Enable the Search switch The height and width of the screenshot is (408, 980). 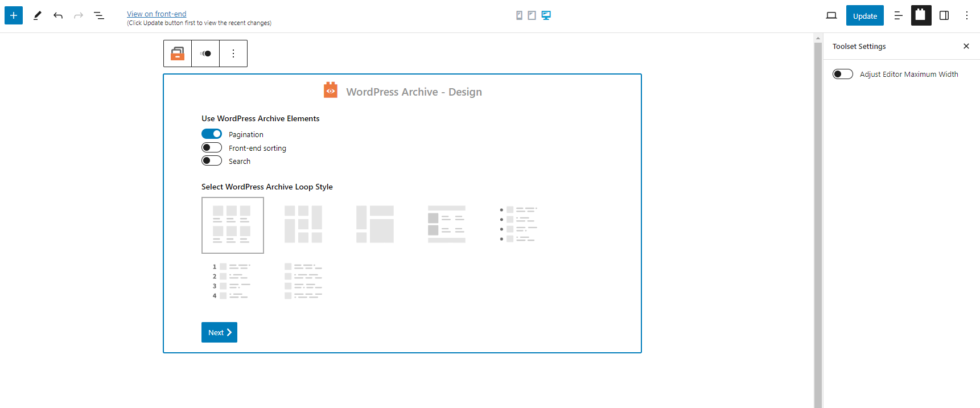tap(212, 160)
